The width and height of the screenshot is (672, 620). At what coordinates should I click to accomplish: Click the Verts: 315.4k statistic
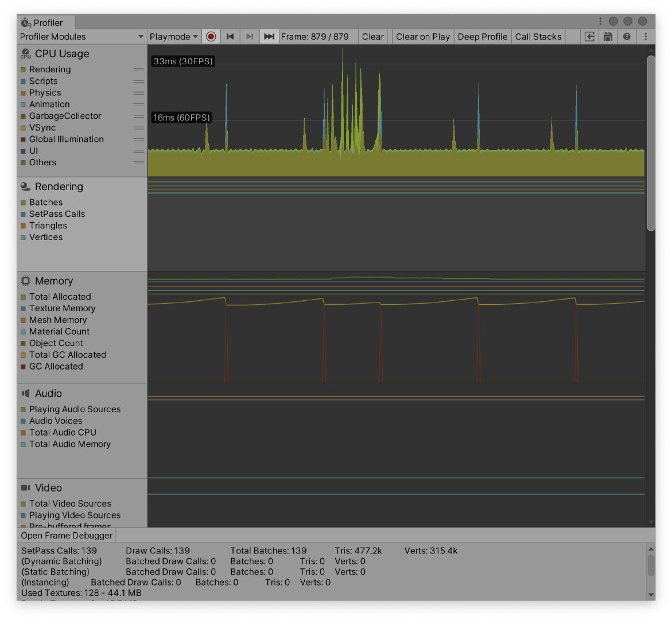(x=431, y=551)
